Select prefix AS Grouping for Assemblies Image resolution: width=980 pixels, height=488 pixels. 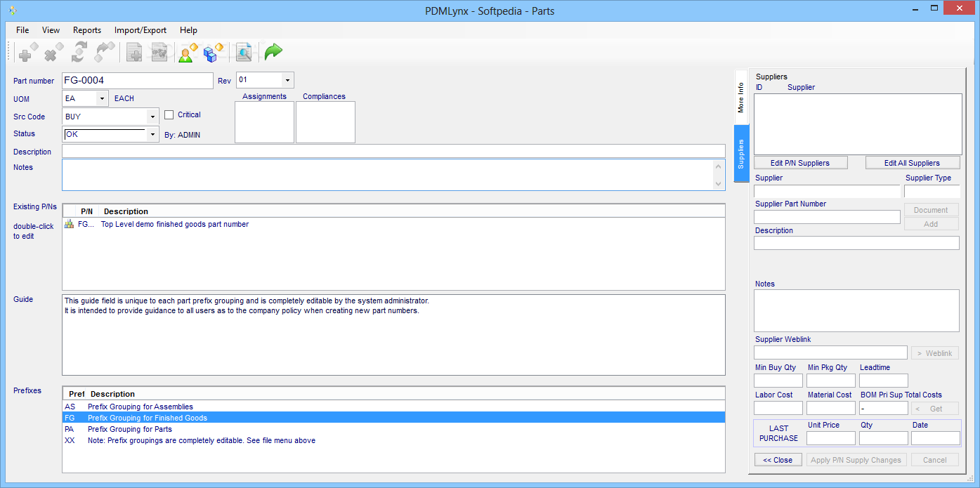[x=393, y=407]
